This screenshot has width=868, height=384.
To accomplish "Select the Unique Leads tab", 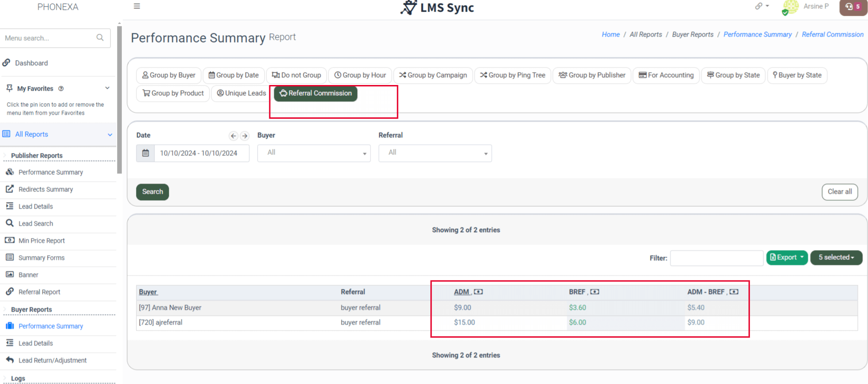I will 242,93.
